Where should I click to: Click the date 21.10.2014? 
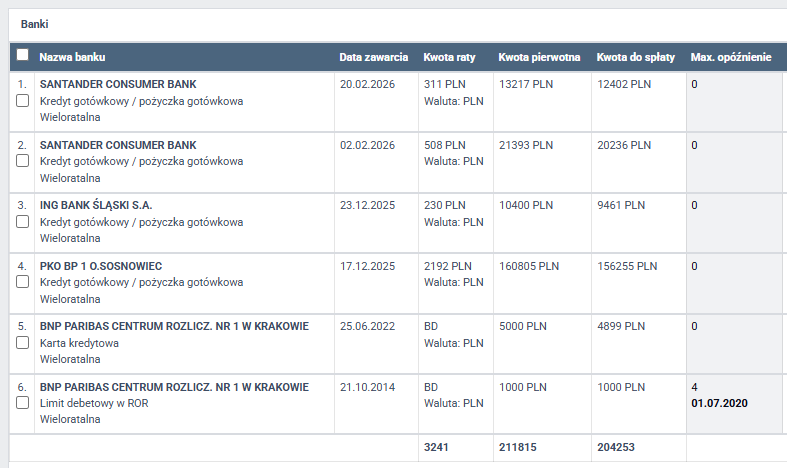(x=367, y=387)
